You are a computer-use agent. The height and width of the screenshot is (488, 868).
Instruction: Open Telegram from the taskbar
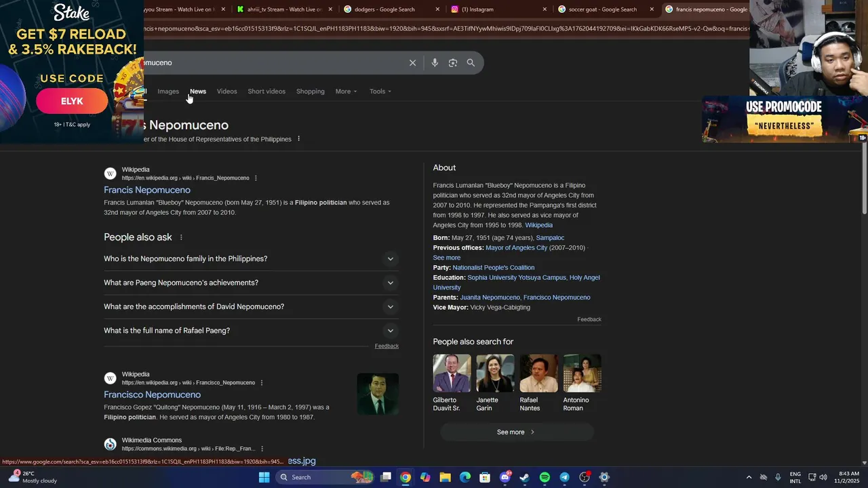[x=564, y=477]
